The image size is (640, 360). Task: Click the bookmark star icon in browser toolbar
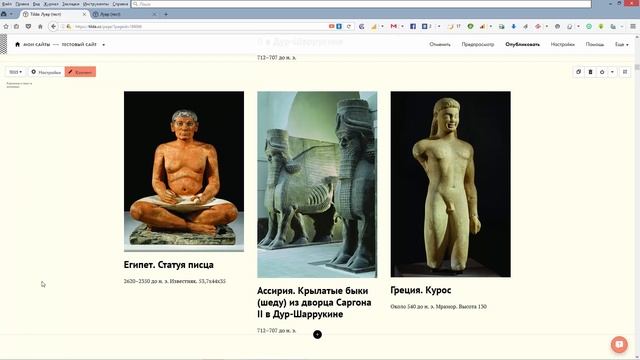pos(6,27)
